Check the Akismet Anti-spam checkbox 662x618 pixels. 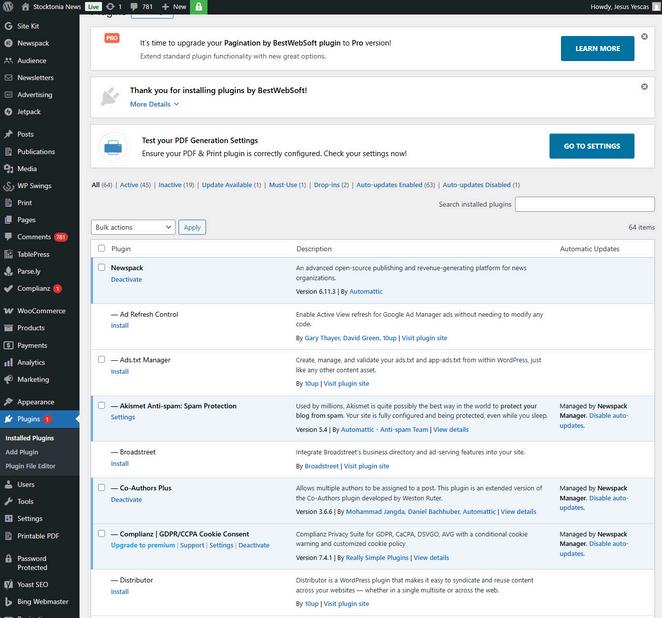[101, 405]
